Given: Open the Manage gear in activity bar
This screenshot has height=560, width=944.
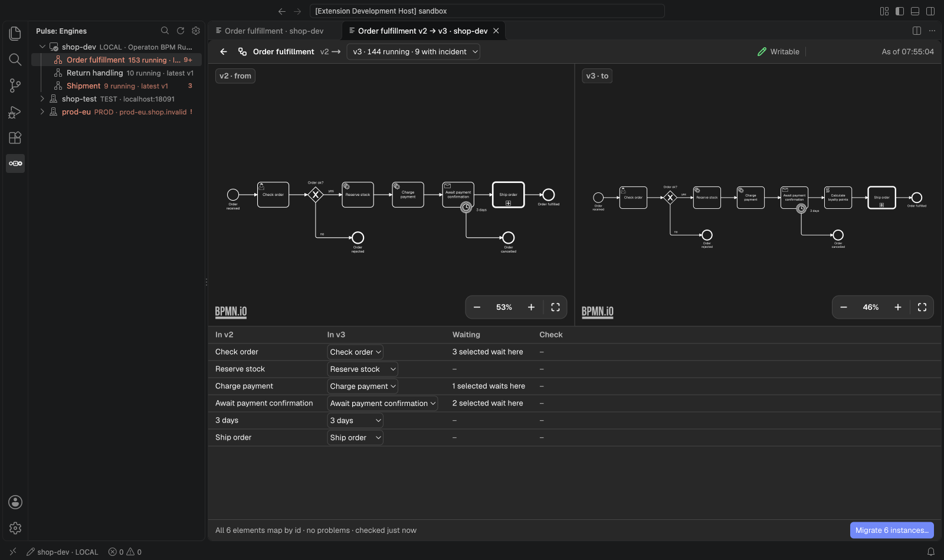Looking at the screenshot, I should pyautogui.click(x=15, y=528).
